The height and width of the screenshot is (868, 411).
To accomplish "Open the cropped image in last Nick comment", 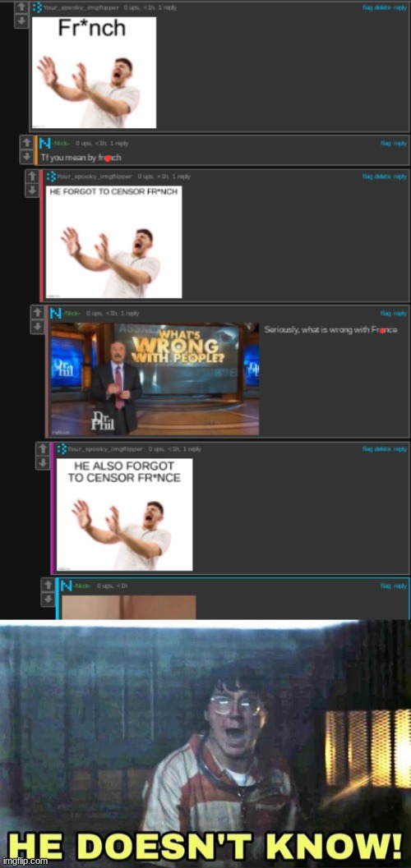I will (128, 607).
